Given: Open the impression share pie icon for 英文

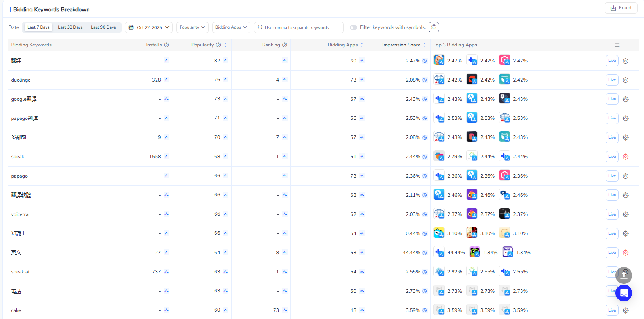Looking at the screenshot, I should coord(425,253).
